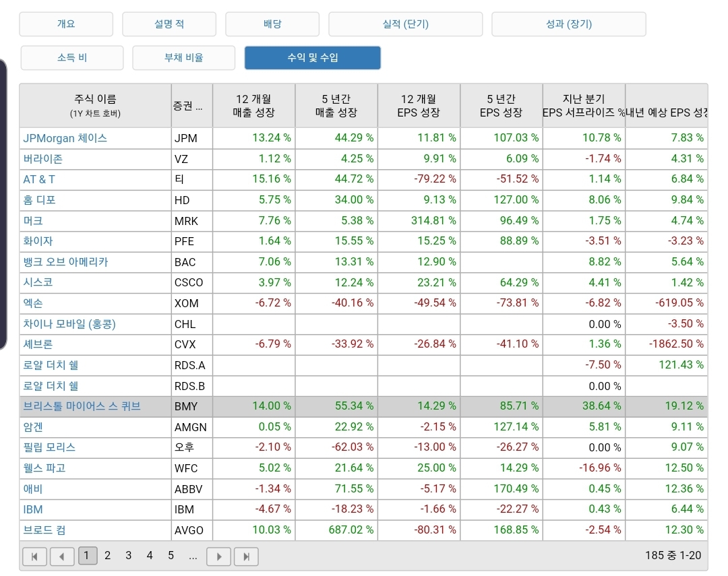
Task: Switch to 부채 비율 tab
Action: [184, 57]
